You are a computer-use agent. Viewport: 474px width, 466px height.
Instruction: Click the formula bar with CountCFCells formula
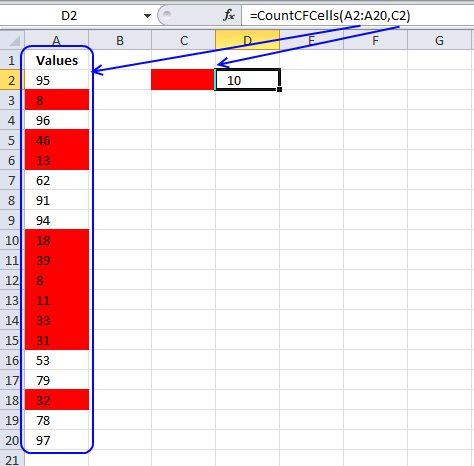(358, 15)
